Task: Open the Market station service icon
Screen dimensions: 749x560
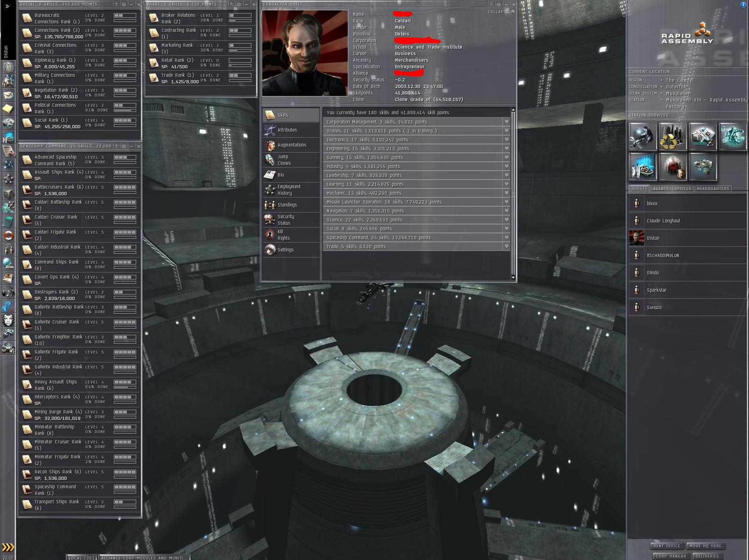Action: pyautogui.click(x=703, y=136)
